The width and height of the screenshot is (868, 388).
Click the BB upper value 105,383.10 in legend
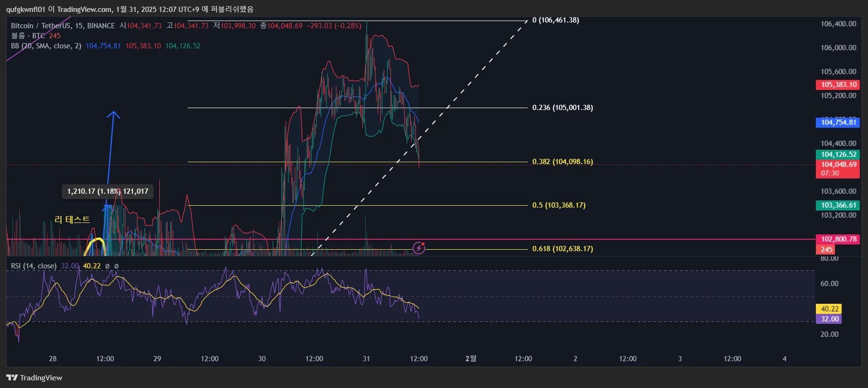coord(143,46)
